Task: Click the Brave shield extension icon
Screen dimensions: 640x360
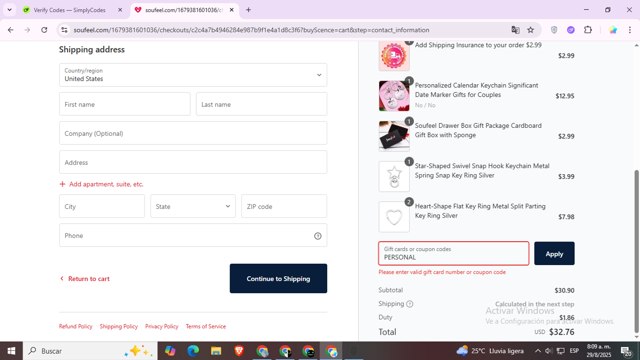Action: coord(554,30)
